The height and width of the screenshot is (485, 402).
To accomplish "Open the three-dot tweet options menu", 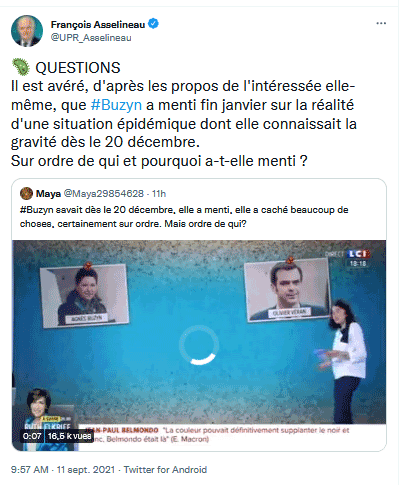I will coord(381,24).
